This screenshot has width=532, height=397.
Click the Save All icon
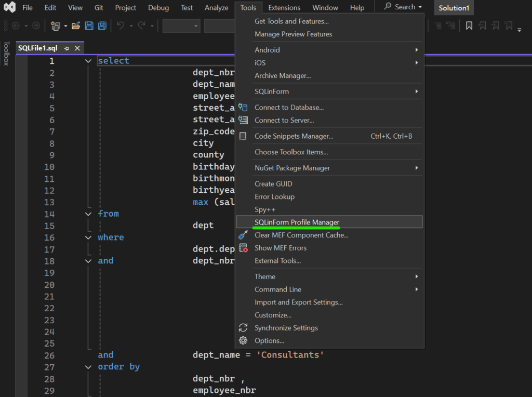pos(102,25)
